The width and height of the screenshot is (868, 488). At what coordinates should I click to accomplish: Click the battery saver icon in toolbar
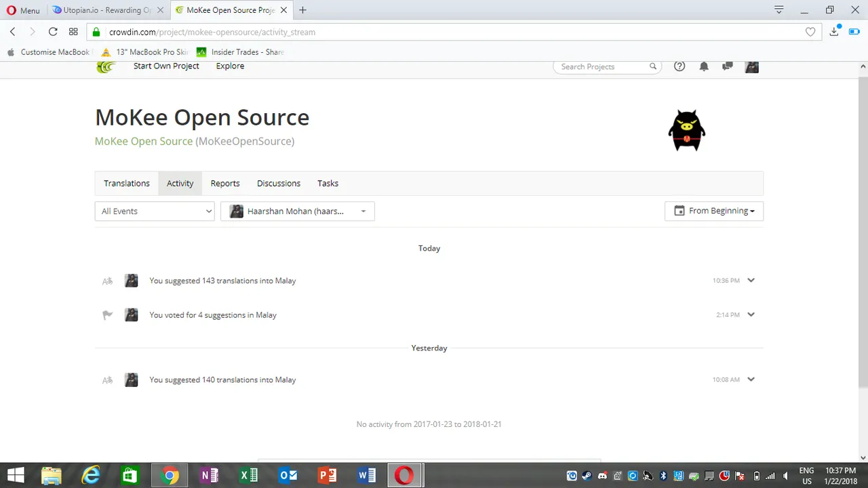tap(854, 32)
